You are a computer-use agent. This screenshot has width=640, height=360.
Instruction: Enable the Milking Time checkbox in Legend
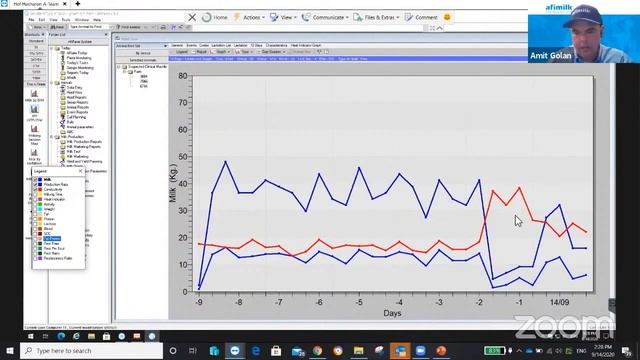click(35, 194)
